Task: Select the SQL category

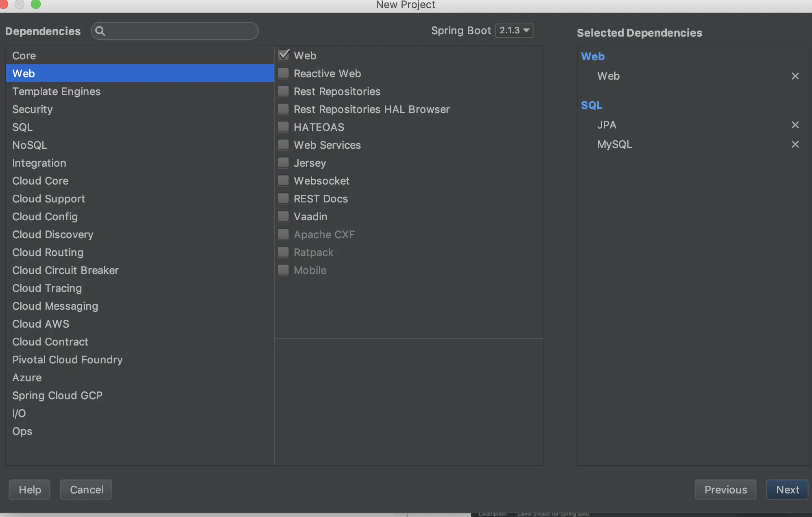Action: 22,127
